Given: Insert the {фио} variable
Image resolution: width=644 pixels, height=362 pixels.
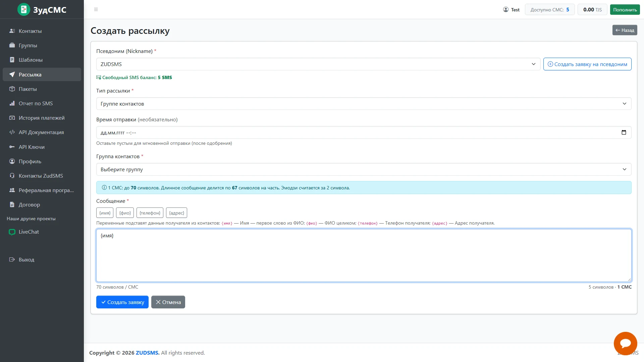Looking at the screenshot, I should 125,213.
